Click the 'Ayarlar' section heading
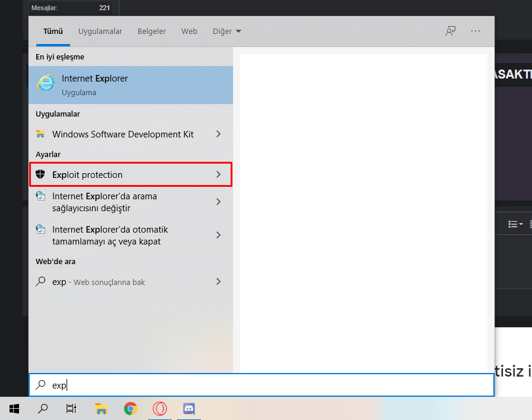The image size is (532, 420). [48, 155]
